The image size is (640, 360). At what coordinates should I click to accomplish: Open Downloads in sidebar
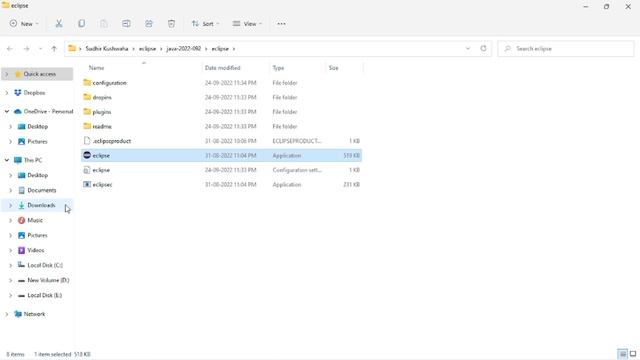point(41,205)
